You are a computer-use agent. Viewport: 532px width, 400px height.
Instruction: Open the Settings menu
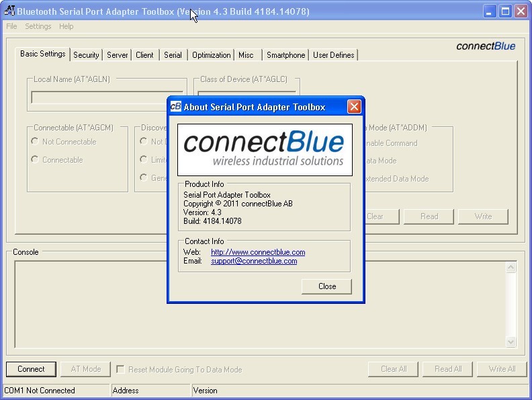click(x=38, y=26)
